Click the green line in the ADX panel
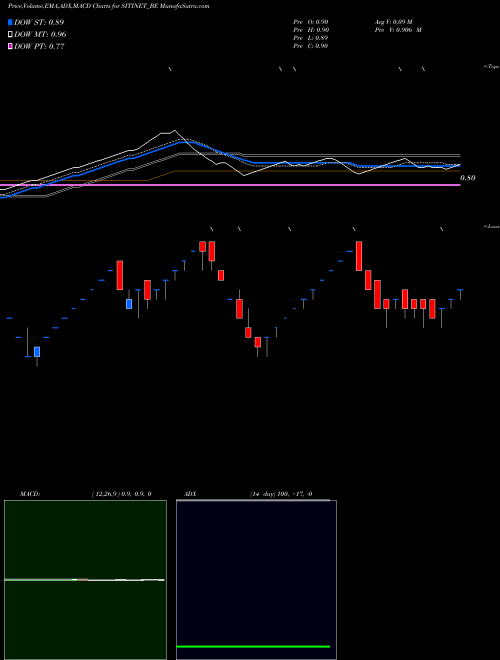The height and width of the screenshot is (660, 500). click(x=253, y=646)
